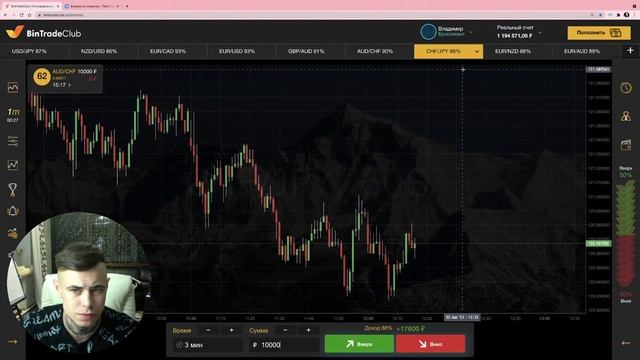This screenshot has height=360, width=640.
Task: Click the green traders sentiment bar
Action: click(x=625, y=209)
